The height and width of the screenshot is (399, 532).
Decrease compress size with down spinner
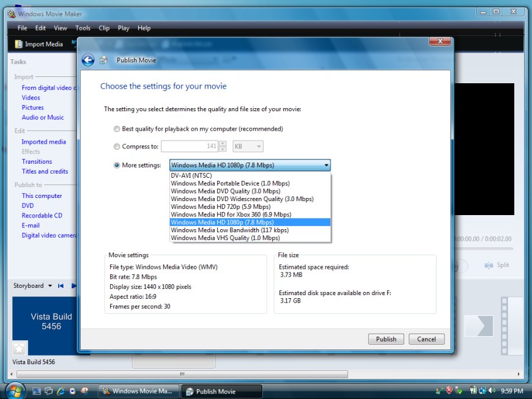[223, 149]
